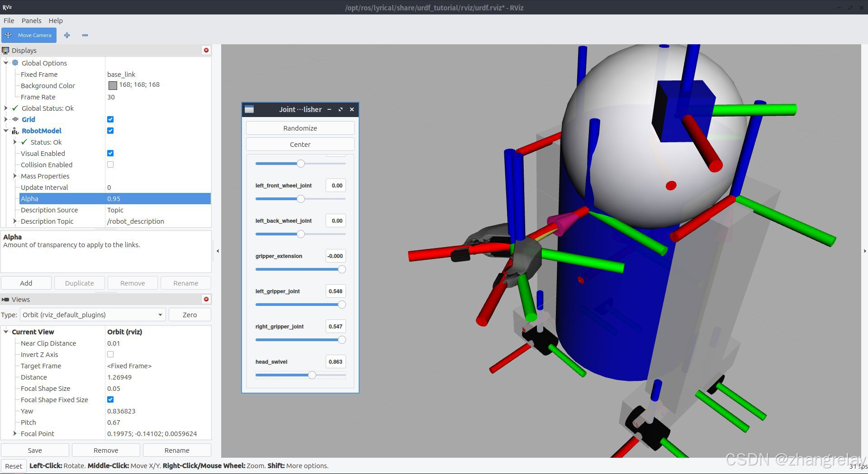Screen dimensions: 868x474
Task: Click the minus toolbar icon
Action: 85,35
